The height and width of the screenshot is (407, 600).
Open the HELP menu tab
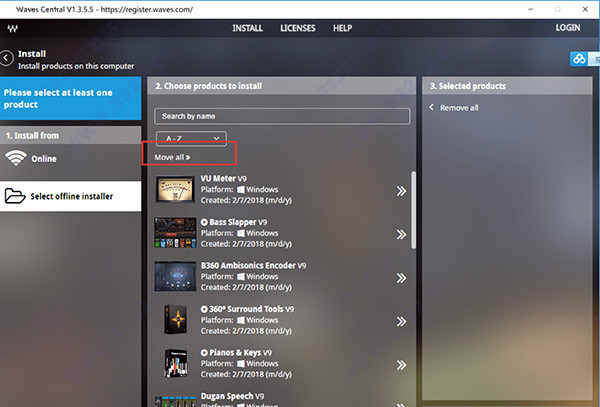pyautogui.click(x=342, y=28)
